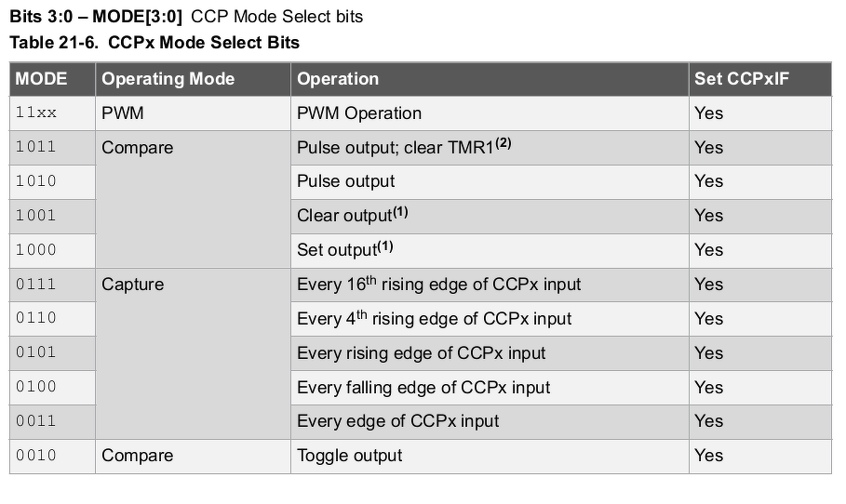Click "Every edge of CCPx input" row
The image size is (846, 504).
397,421
